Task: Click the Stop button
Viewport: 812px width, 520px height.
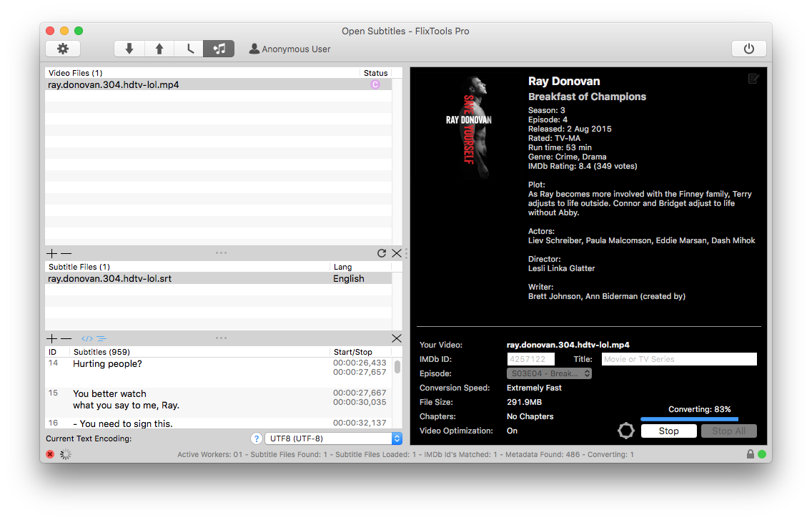Action: pyautogui.click(x=668, y=431)
